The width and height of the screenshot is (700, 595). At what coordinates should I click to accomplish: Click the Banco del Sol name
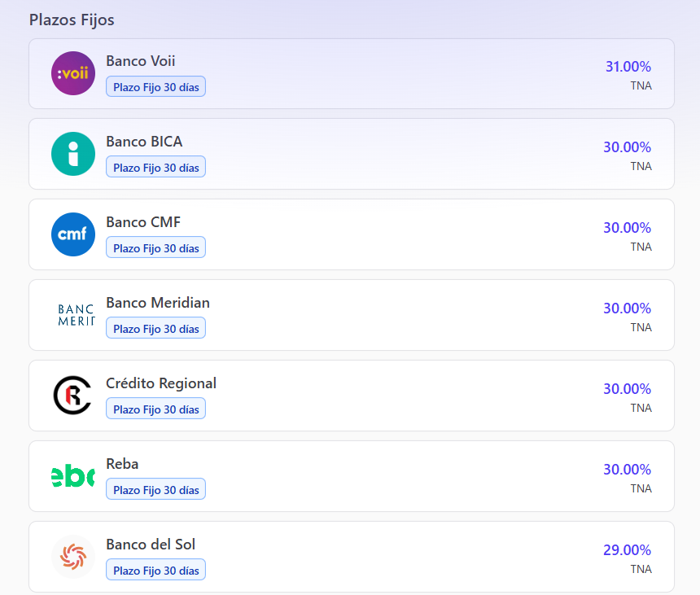tap(151, 545)
